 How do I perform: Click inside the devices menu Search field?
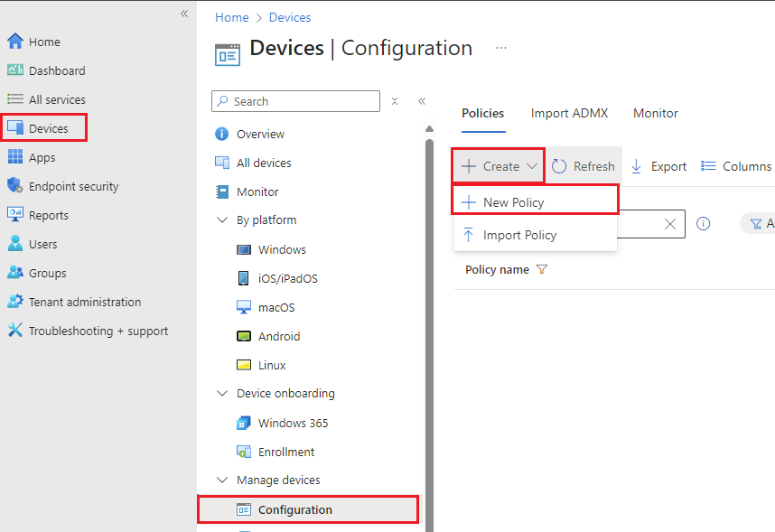[295, 101]
